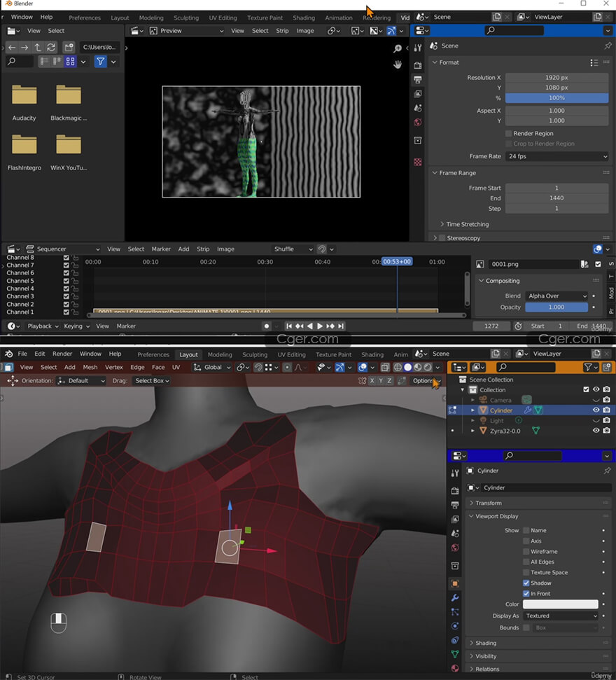The image size is (616, 680).
Task: Open the Mesh menu in 3D viewport
Action: (x=90, y=368)
